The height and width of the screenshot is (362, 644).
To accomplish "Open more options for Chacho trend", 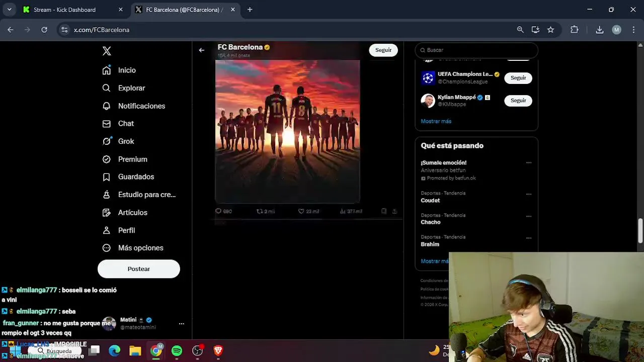I will [529, 216].
